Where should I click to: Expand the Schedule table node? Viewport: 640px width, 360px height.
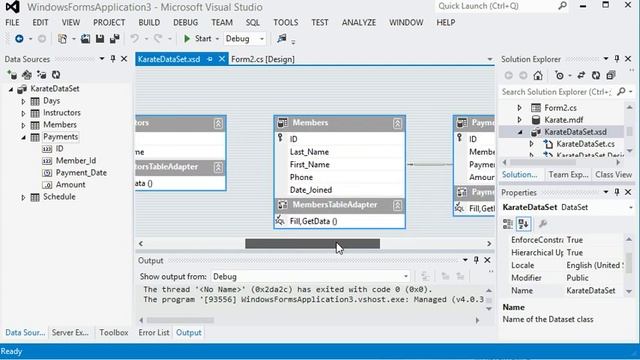[23, 197]
